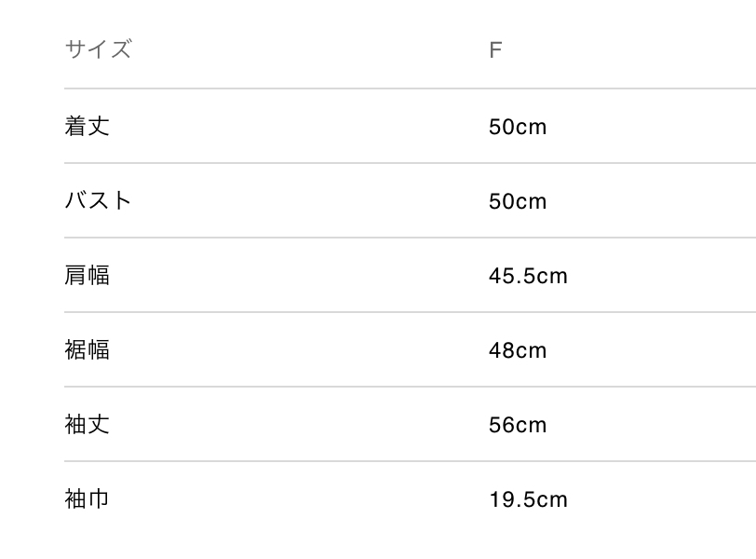Image resolution: width=756 pixels, height=559 pixels.
Task: Select the 19.5cm sleeve width value
Action: pyautogui.click(x=528, y=499)
